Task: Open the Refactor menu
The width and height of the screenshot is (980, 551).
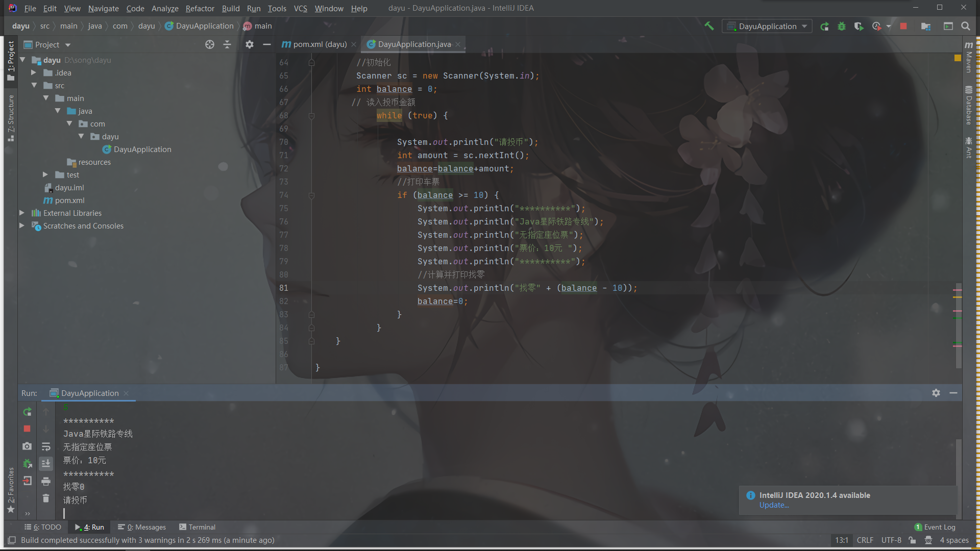Action: click(x=200, y=8)
